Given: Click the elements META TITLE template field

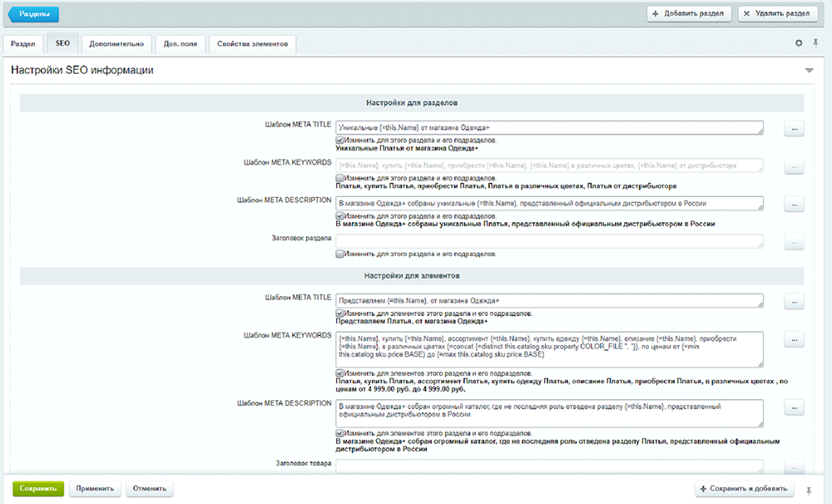Looking at the screenshot, I should pyautogui.click(x=549, y=301).
